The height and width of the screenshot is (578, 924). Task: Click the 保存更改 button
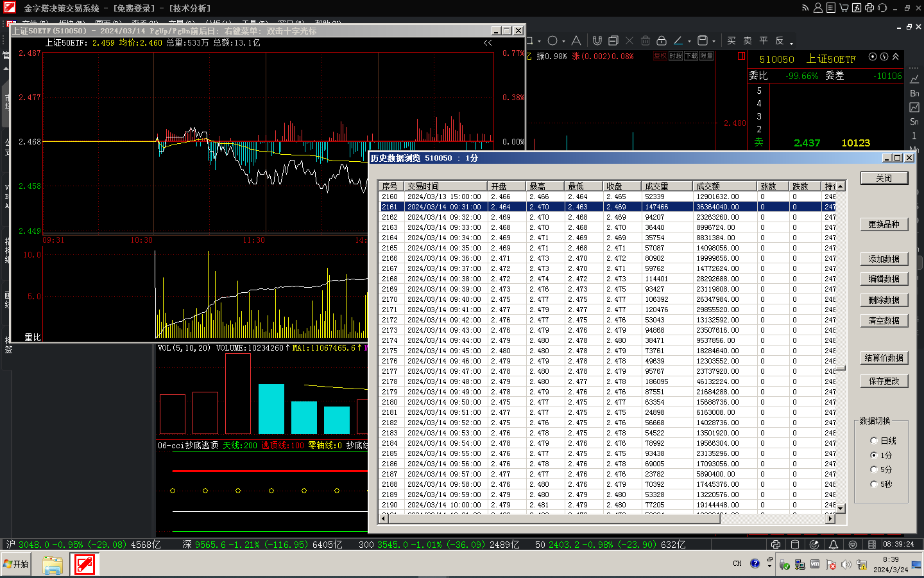[x=884, y=381]
